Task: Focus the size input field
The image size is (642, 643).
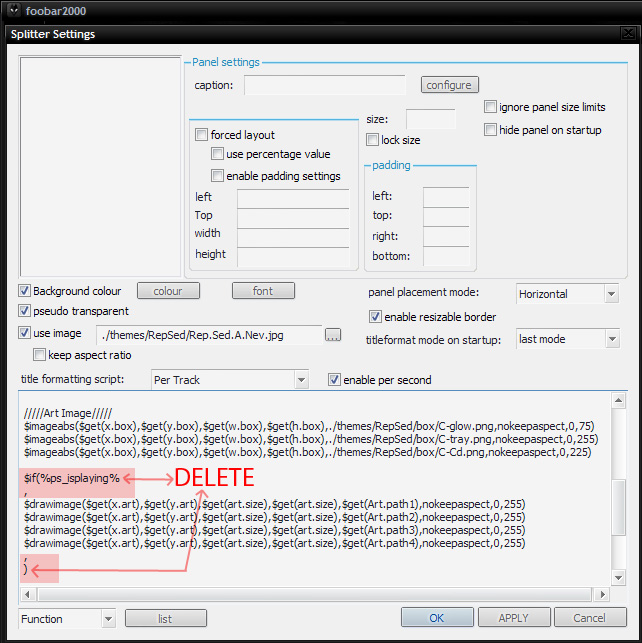Action: tap(430, 119)
